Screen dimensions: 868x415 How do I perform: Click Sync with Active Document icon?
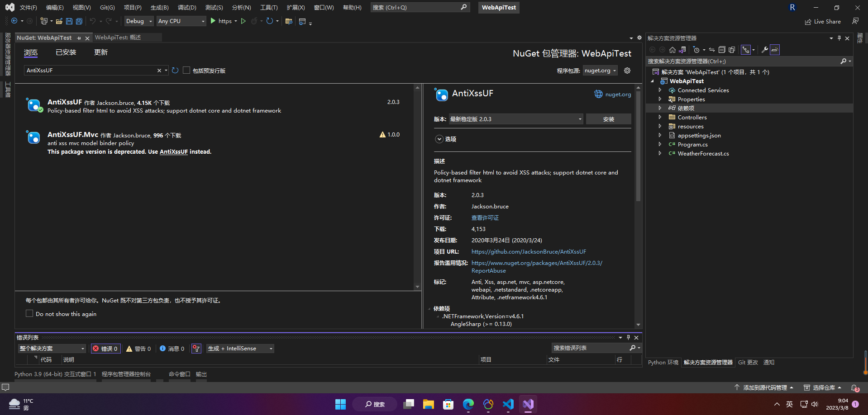pos(712,50)
